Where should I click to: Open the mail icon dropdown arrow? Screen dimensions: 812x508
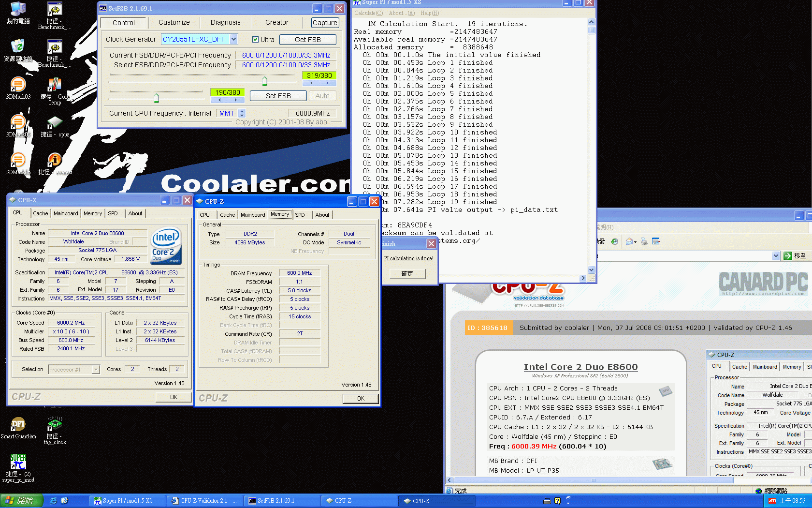(x=636, y=241)
